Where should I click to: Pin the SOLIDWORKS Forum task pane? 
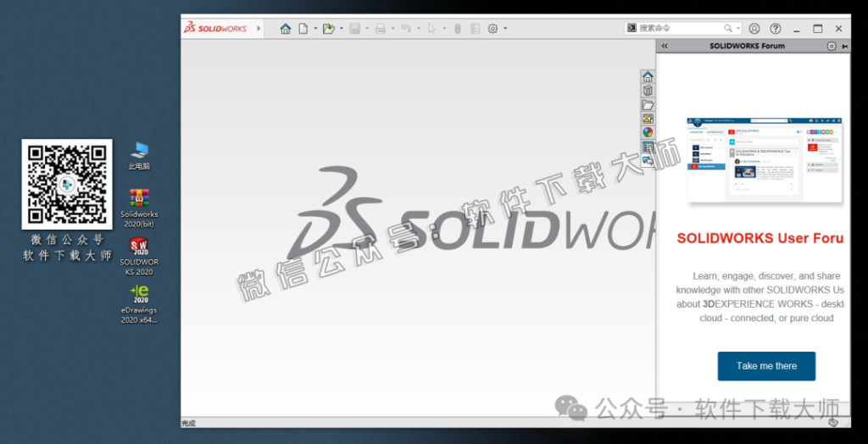click(844, 47)
